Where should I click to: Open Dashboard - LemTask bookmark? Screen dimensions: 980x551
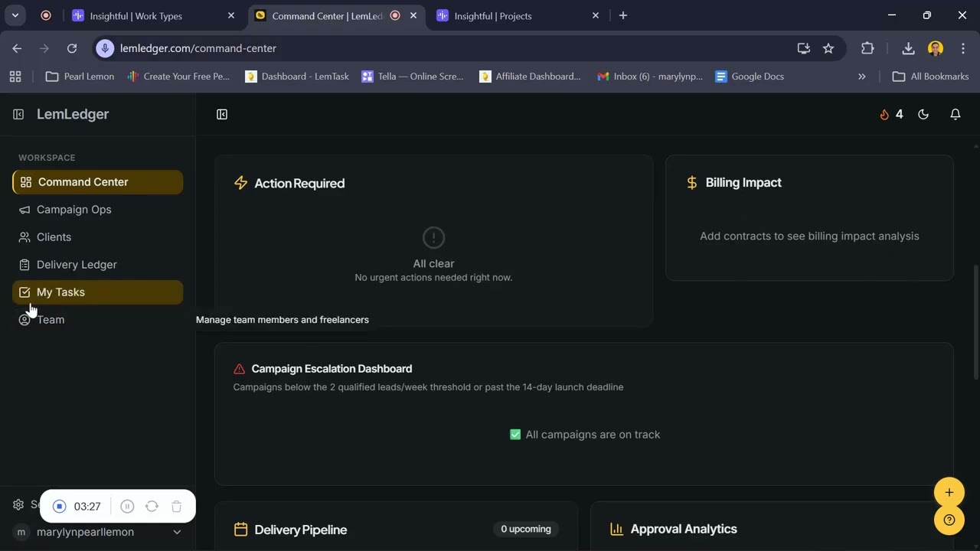[297, 77]
